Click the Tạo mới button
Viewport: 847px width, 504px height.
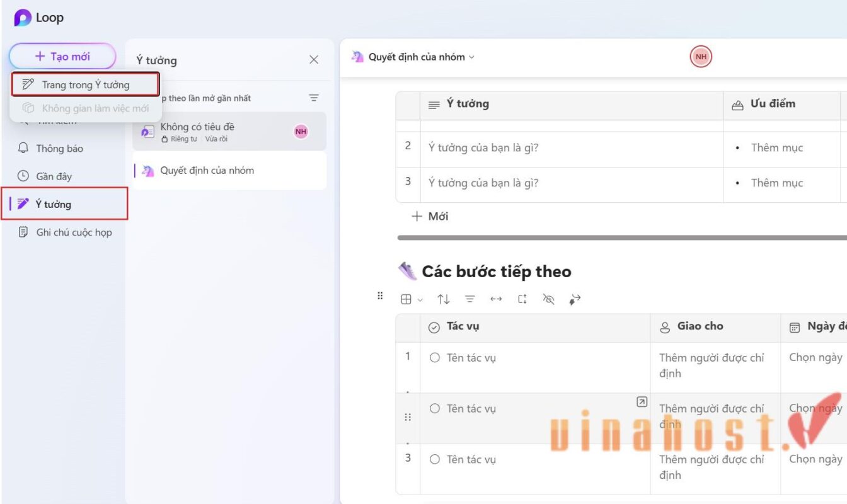coord(62,56)
